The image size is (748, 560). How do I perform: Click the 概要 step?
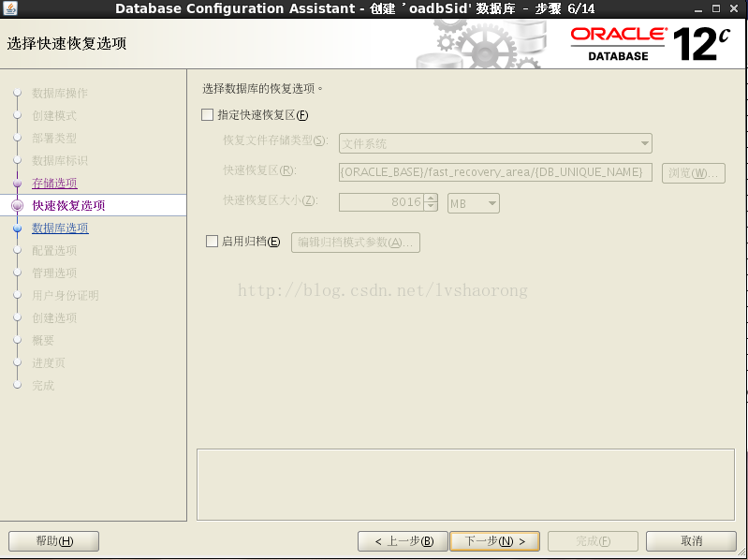coord(43,340)
